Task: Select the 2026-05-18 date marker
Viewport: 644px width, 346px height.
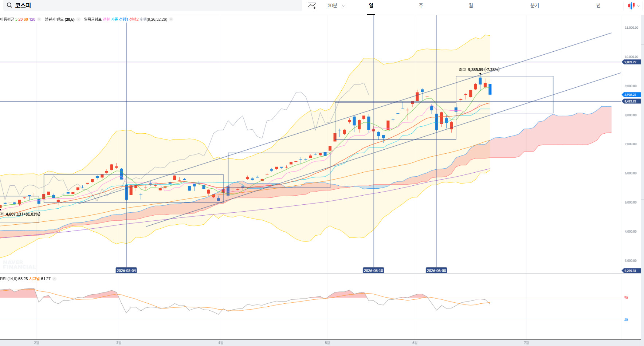Action: (373, 271)
